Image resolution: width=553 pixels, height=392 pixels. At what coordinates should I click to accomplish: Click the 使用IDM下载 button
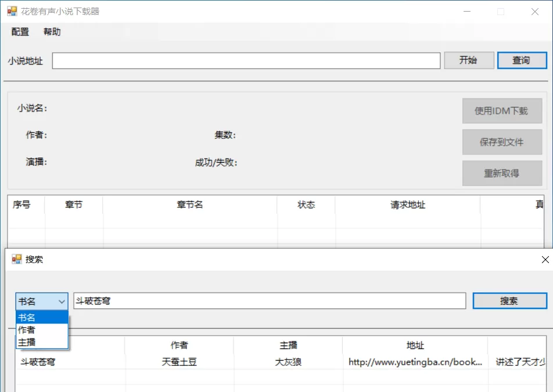click(x=502, y=111)
